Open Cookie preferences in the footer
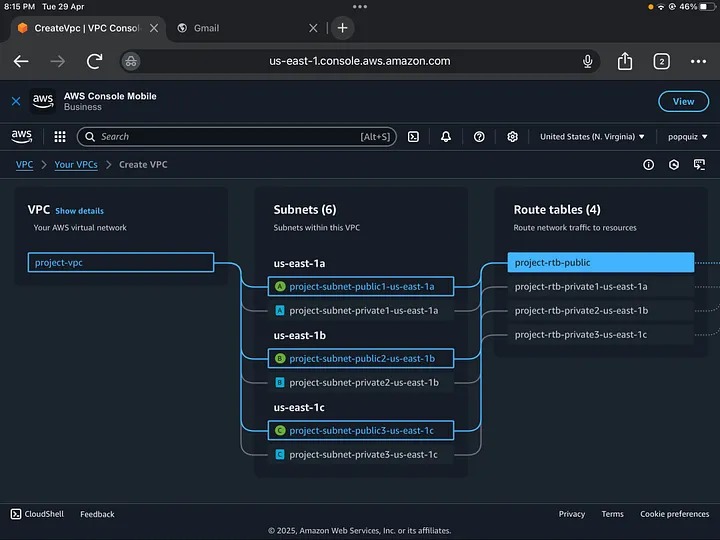 tap(675, 514)
